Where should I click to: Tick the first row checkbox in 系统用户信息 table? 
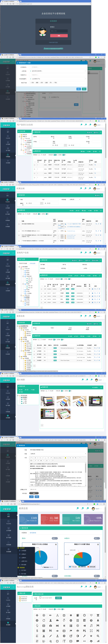pyautogui.click(x=42, y=289)
